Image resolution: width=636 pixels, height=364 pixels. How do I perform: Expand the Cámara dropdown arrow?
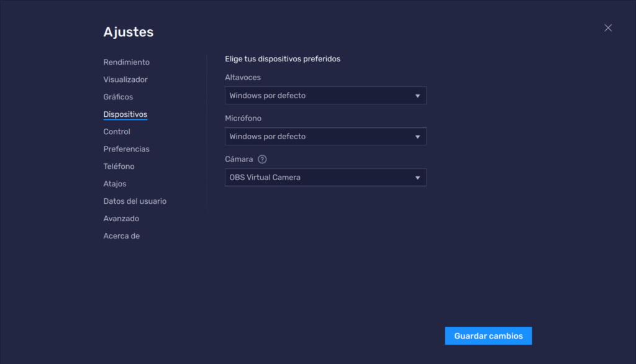[x=418, y=177]
